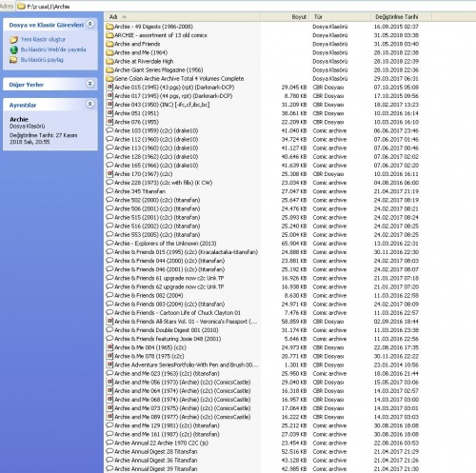The width and height of the screenshot is (476, 473).
Task: Select Archie 228 (1973) (c2c with fills) file
Action: 164,183
